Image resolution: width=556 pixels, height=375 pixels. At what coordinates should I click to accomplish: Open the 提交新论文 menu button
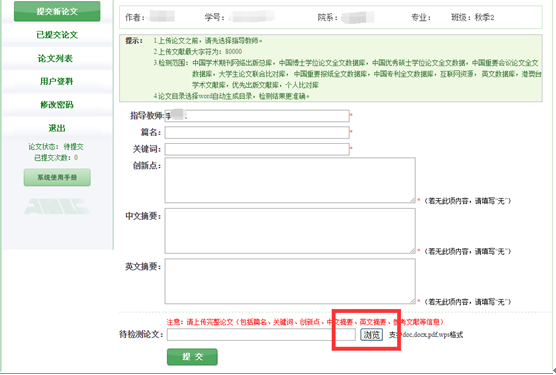(57, 11)
